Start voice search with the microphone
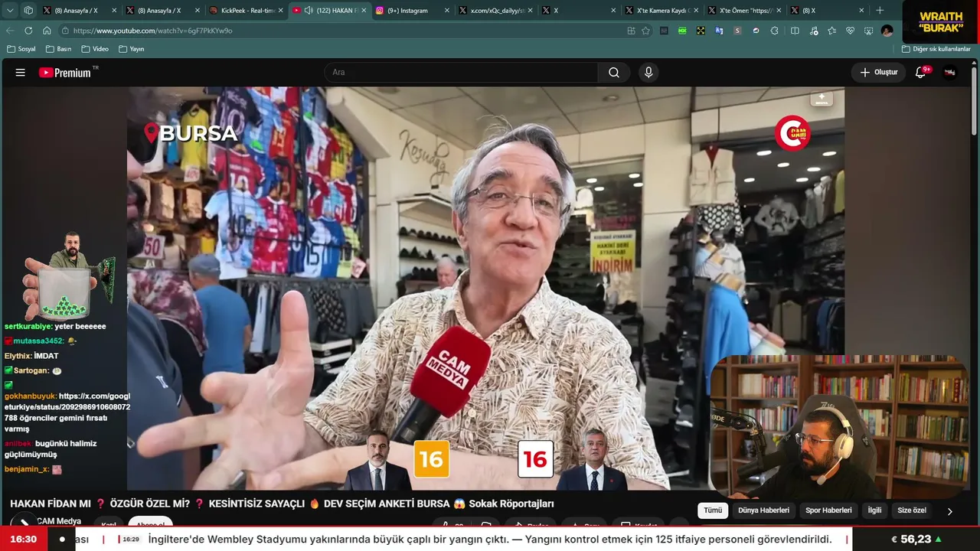 [x=648, y=73]
